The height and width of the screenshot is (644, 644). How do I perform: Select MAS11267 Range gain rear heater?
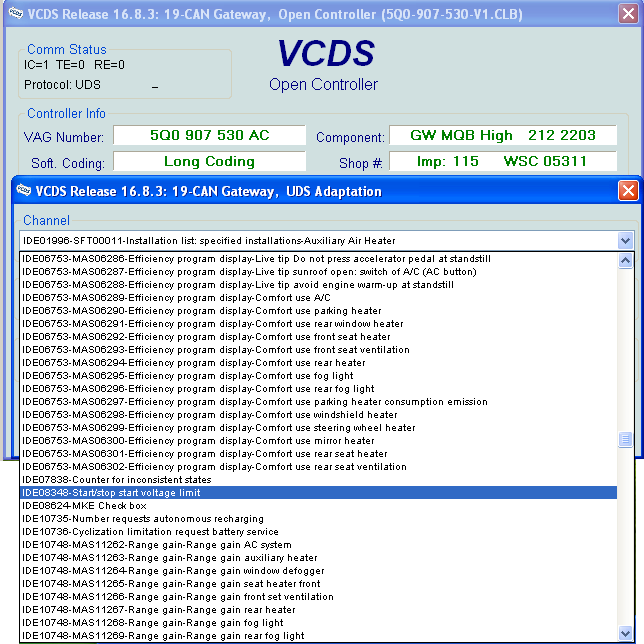(318, 610)
